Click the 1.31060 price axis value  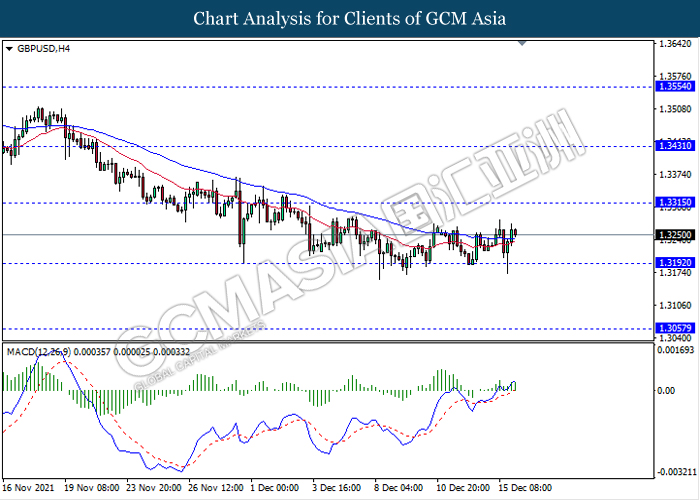[675, 305]
